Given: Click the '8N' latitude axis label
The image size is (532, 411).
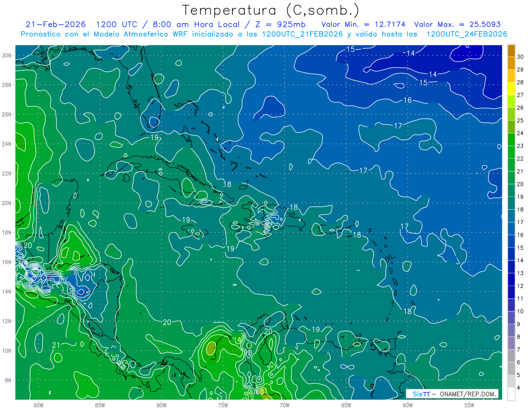Looking at the screenshot, I should [x=8, y=380].
